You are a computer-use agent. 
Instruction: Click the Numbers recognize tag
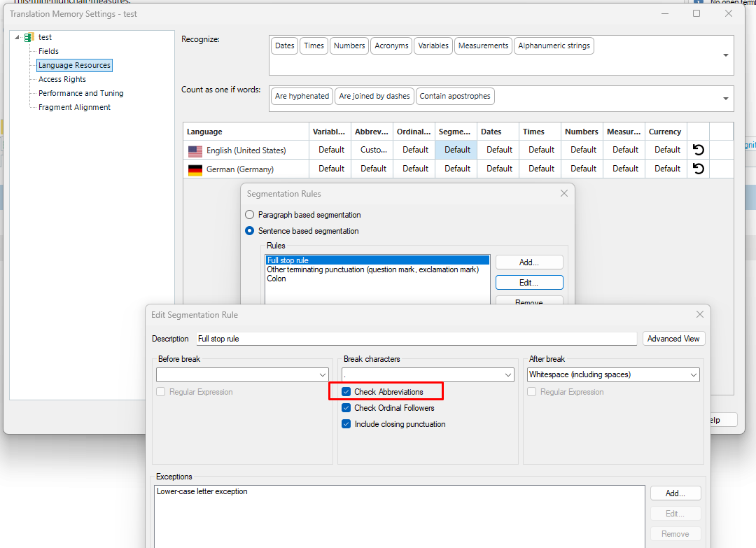click(x=349, y=45)
